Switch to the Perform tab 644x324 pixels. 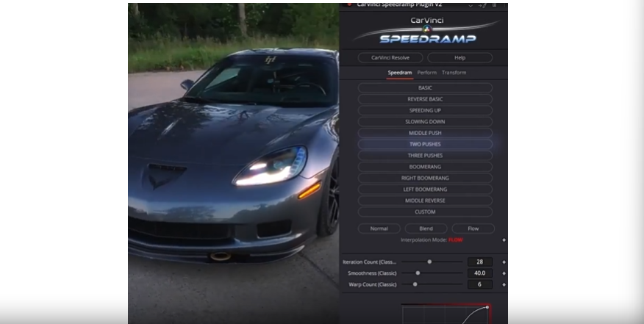[x=426, y=73]
